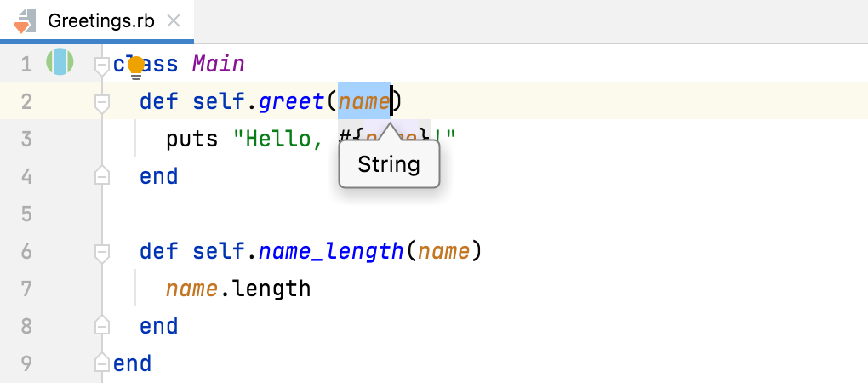Viewport: 868px width, 383px height.
Task: Click the fold end marker on line 4
Action: (102, 176)
